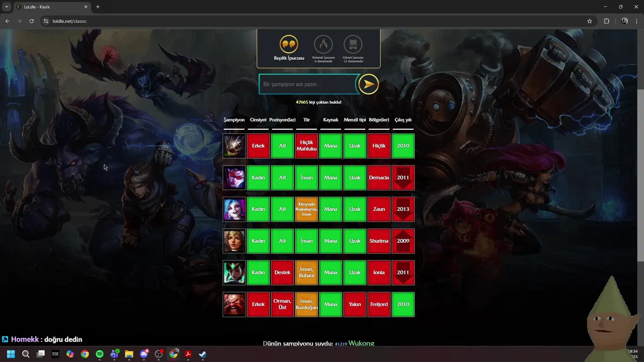Open the browser extensions puzzle icon
The image size is (644, 362).
tap(606, 21)
